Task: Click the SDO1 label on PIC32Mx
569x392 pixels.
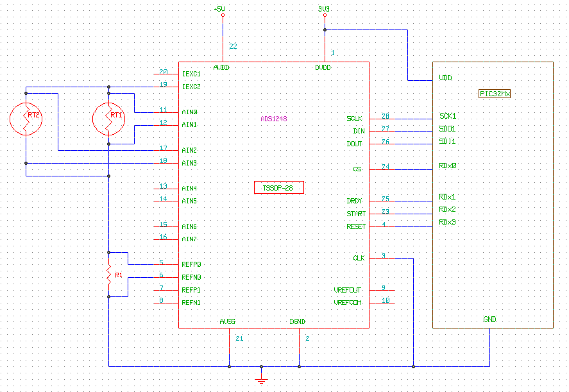Action: 447,129
